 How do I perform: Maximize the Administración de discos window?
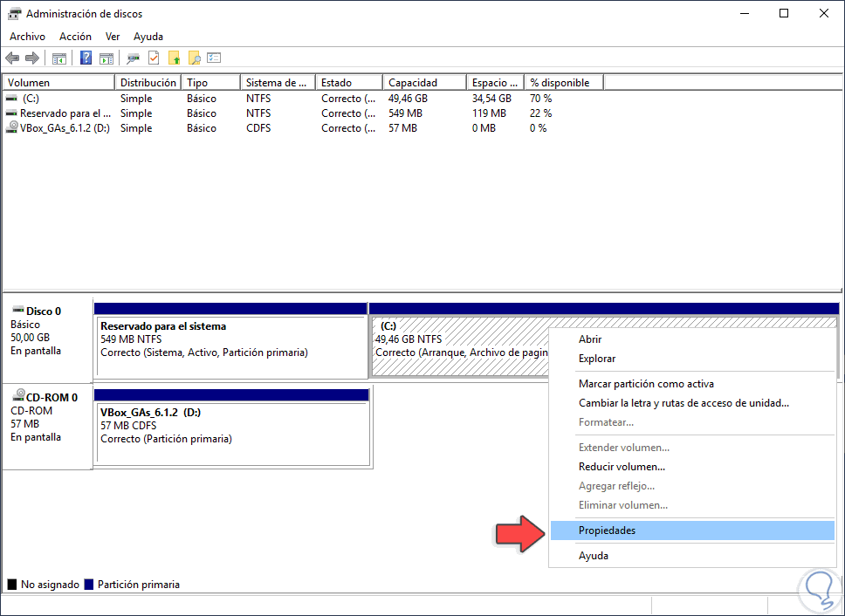(784, 13)
